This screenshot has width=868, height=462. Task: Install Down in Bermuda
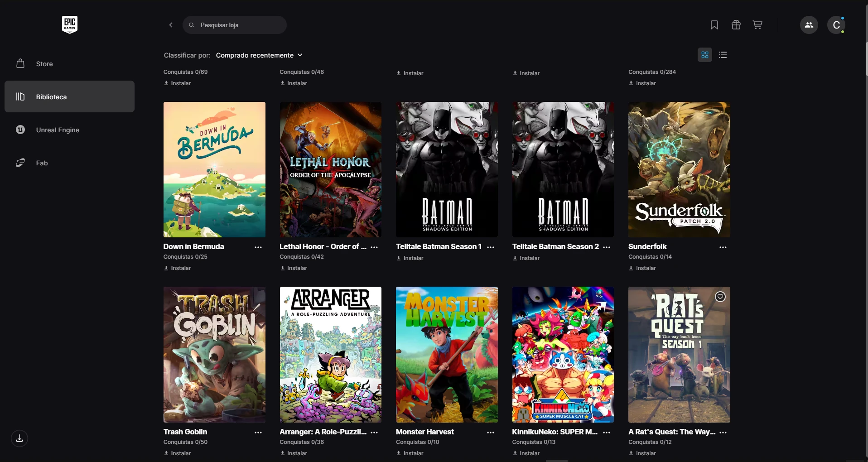177,268
